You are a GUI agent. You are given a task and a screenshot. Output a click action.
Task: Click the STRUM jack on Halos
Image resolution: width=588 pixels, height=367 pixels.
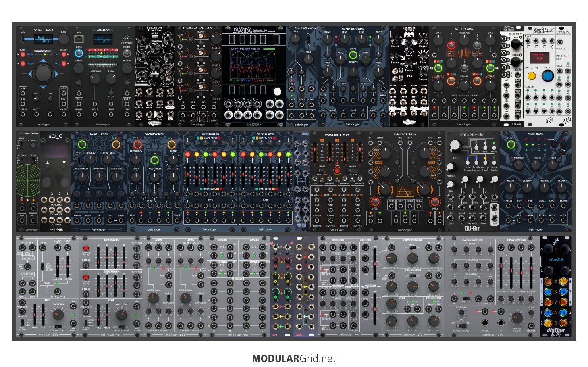77,221
